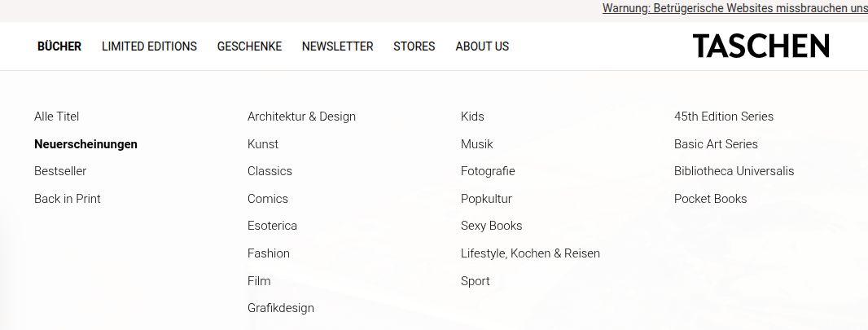This screenshot has width=868, height=330.
Task: Select Geschenke in the navigation bar
Action: click(x=249, y=46)
